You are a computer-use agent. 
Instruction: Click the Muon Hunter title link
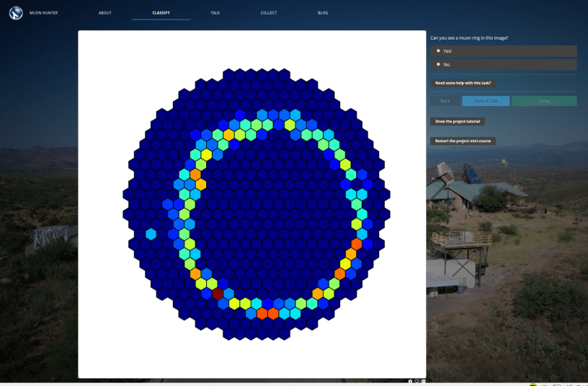point(43,13)
